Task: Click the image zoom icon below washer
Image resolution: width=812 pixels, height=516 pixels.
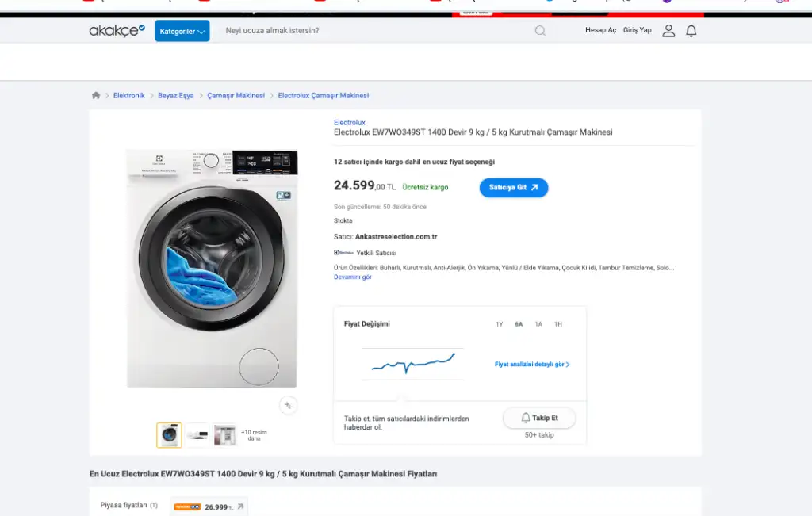Action: coord(289,405)
